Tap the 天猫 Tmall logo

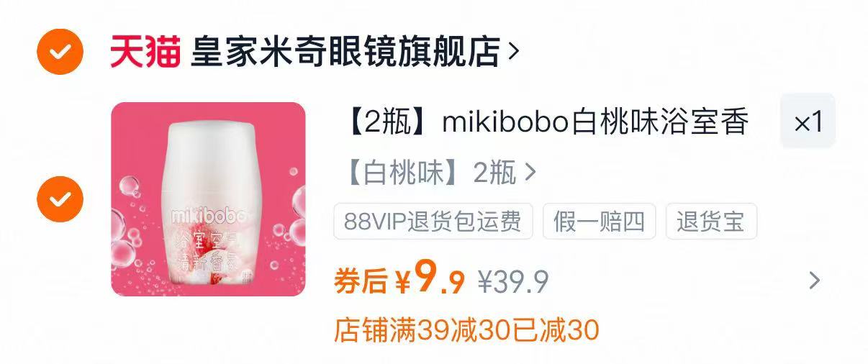[145, 52]
